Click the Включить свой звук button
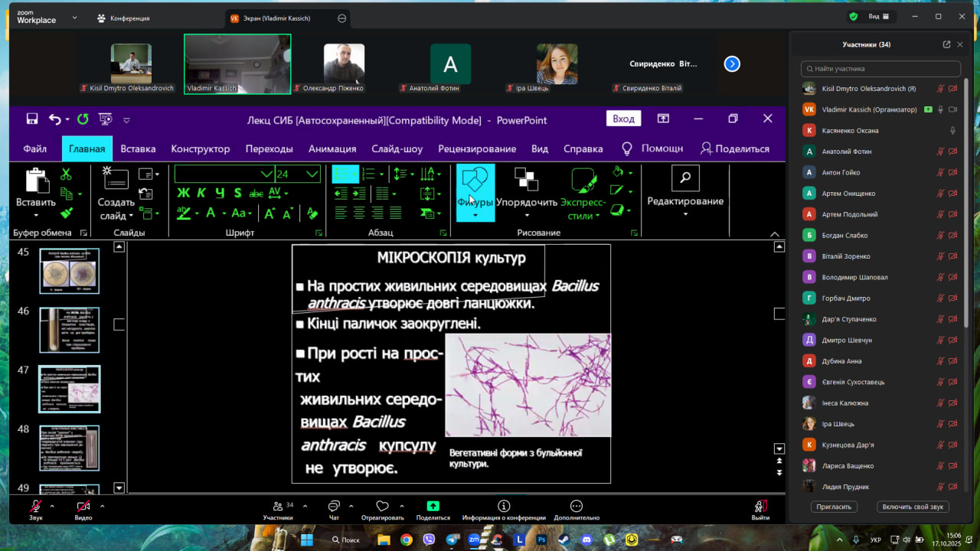 pyautogui.click(x=913, y=507)
